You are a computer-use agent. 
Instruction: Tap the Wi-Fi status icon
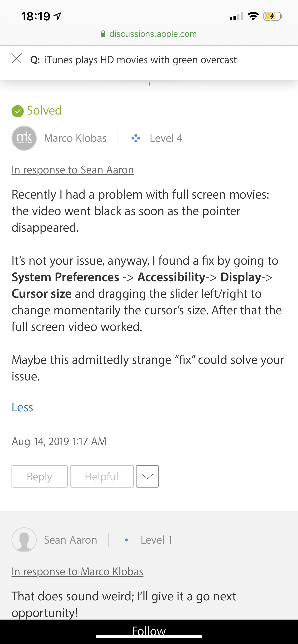pos(253,17)
